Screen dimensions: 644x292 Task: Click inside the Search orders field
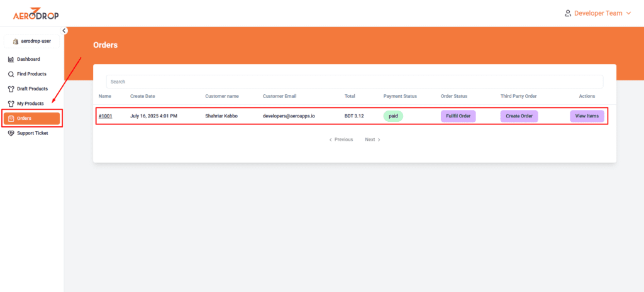coord(354,82)
